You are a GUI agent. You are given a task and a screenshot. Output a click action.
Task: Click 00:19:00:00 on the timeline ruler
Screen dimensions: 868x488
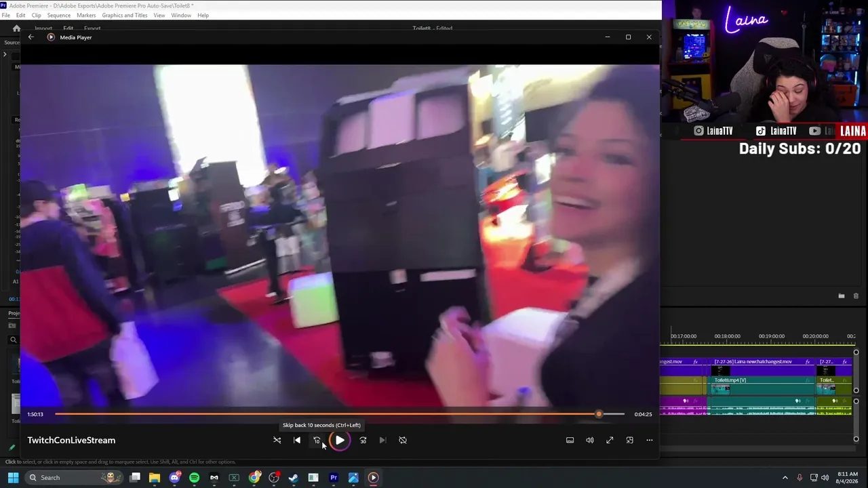click(x=771, y=336)
